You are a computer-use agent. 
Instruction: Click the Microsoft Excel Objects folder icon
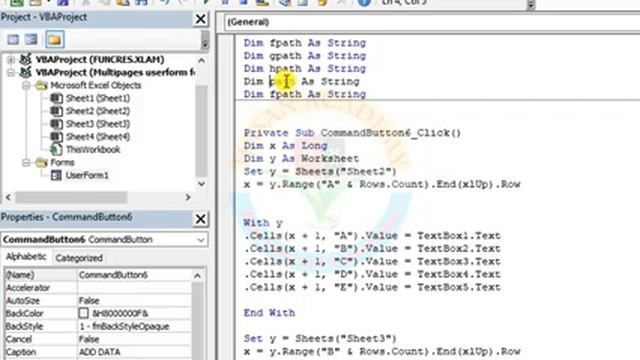click(41, 85)
